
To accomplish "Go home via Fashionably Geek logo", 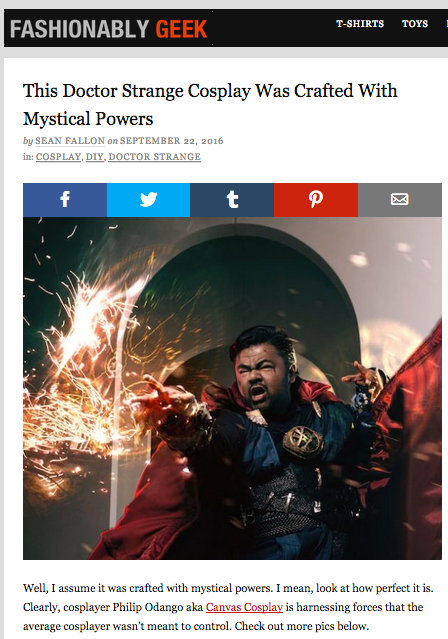I will [108, 29].
